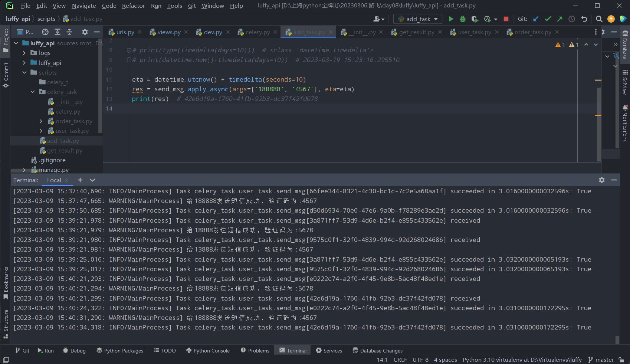Toggle the file lock icon in status bar
Viewport: 630px width, 364px height.
coord(621,360)
